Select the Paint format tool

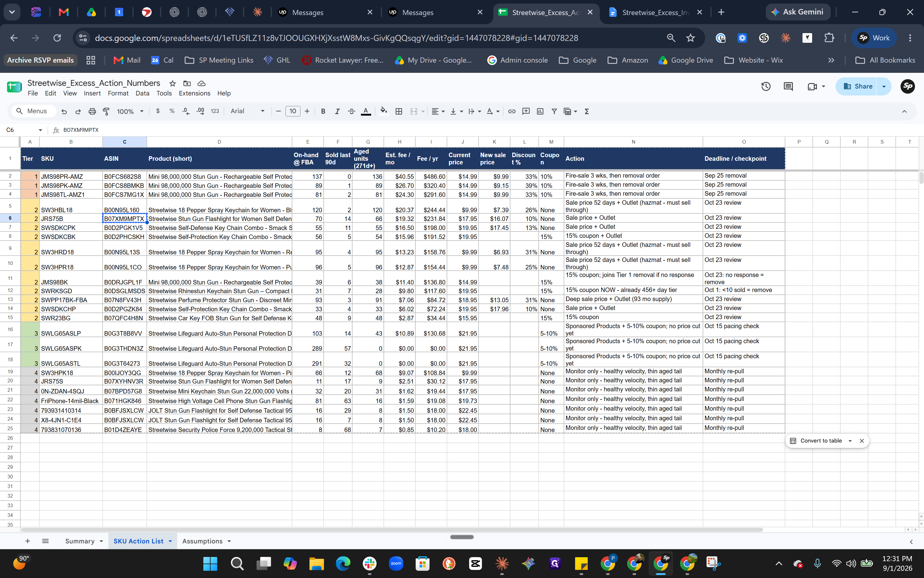click(106, 111)
